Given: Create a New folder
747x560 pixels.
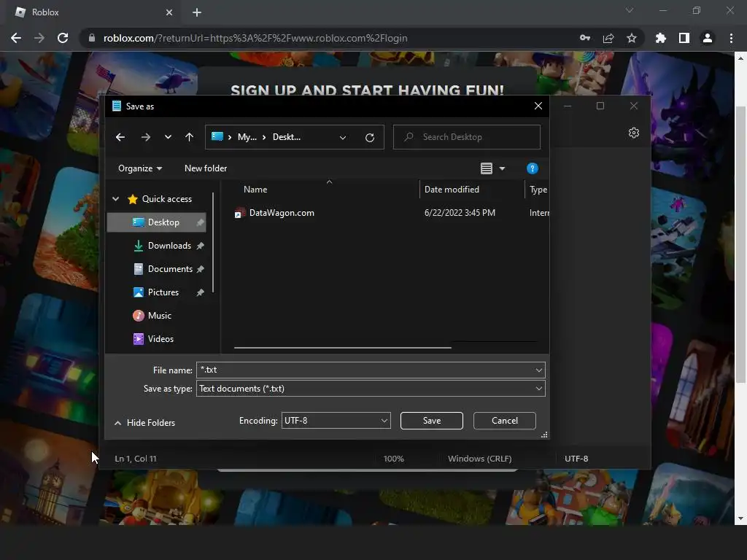Looking at the screenshot, I should [x=206, y=168].
